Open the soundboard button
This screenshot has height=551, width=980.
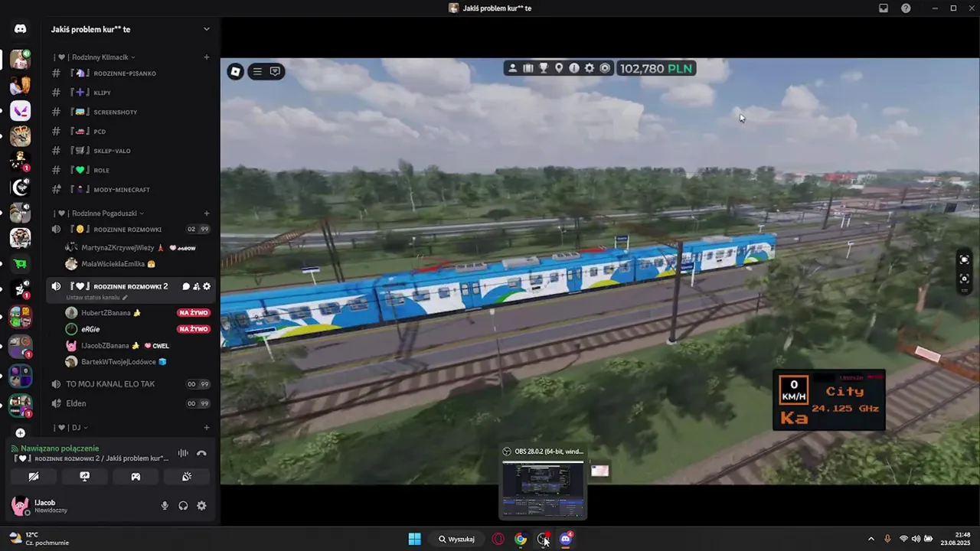pyautogui.click(x=187, y=476)
